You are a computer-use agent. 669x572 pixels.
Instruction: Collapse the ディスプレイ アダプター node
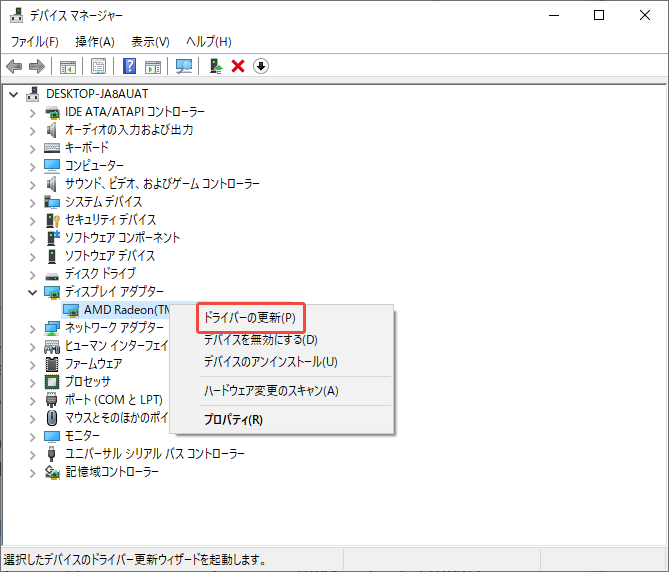[x=32, y=293]
